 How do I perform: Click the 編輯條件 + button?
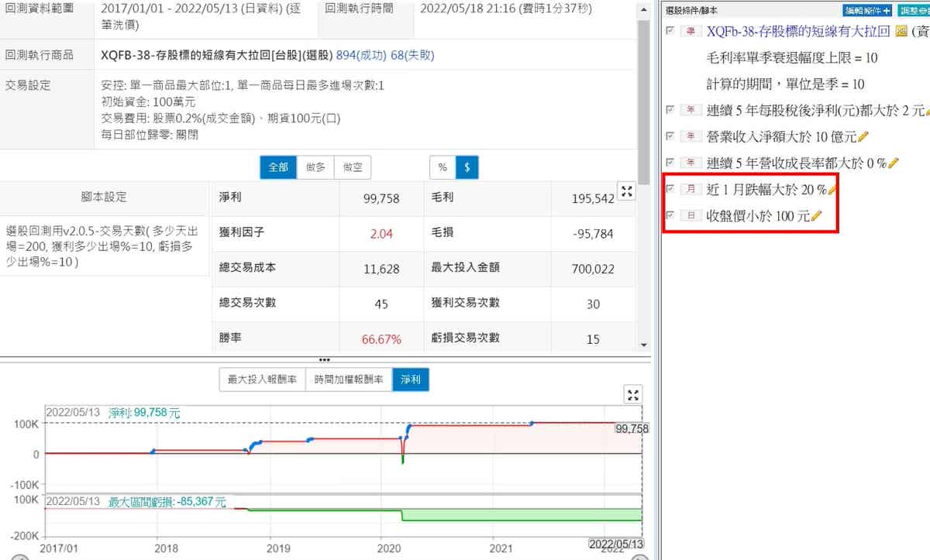coord(866,10)
